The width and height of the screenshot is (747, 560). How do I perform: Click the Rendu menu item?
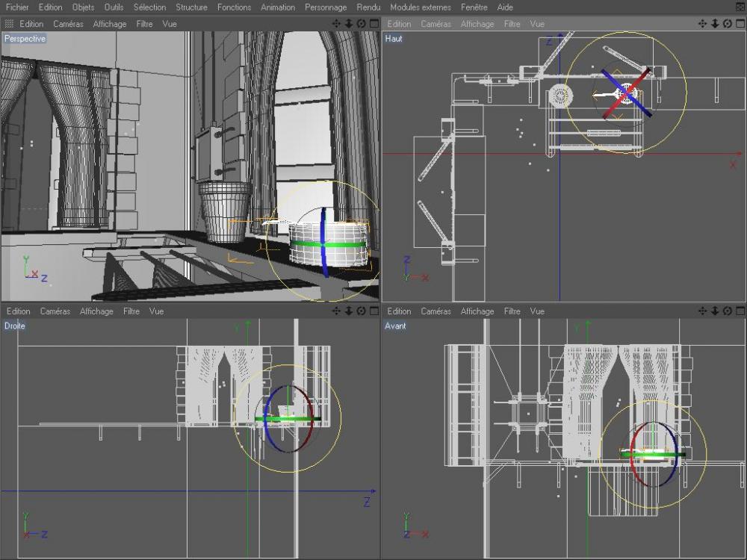point(368,7)
